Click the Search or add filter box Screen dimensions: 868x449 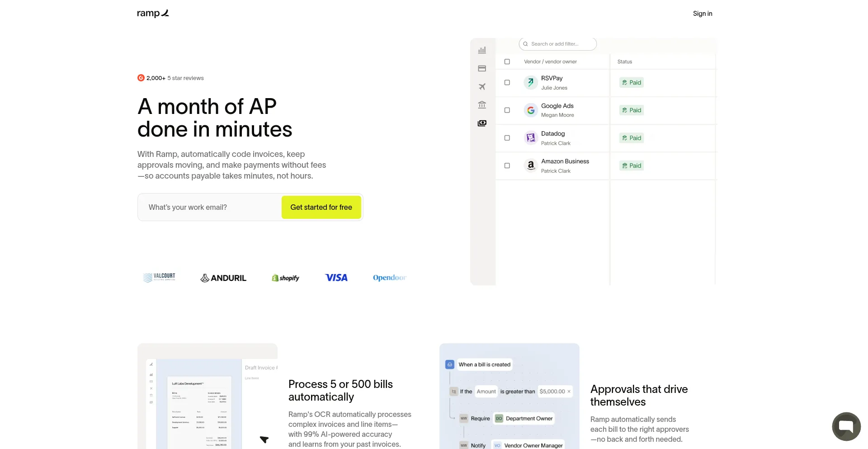pos(558,44)
